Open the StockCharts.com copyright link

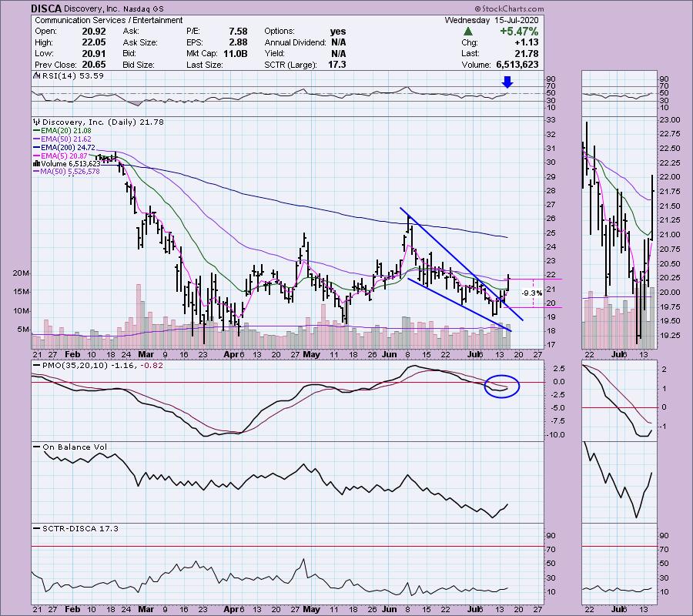[x=509, y=8]
